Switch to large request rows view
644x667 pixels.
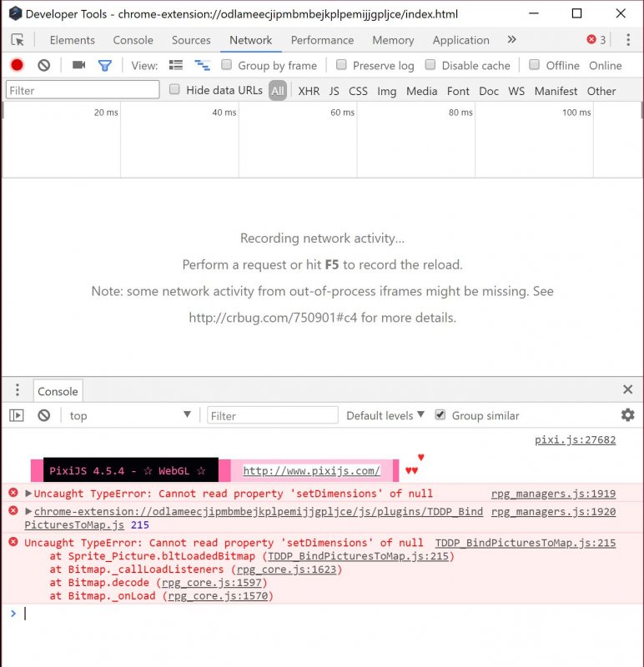coord(176,65)
